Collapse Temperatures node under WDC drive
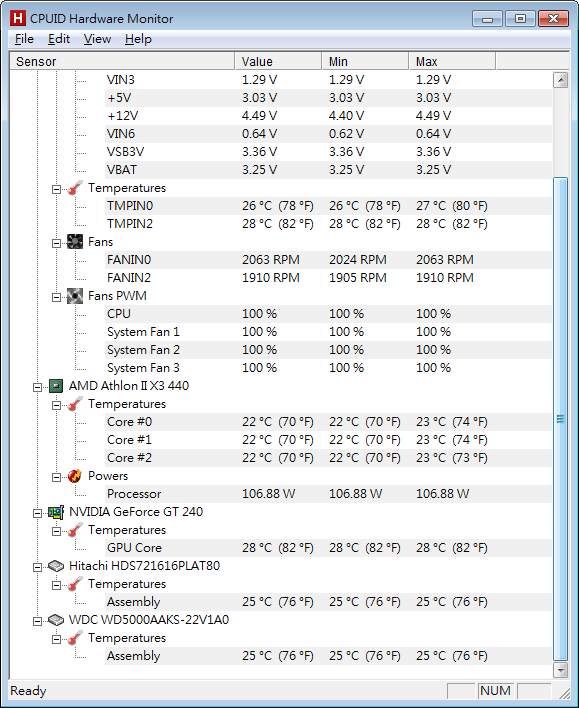The image size is (579, 708). tap(56, 639)
